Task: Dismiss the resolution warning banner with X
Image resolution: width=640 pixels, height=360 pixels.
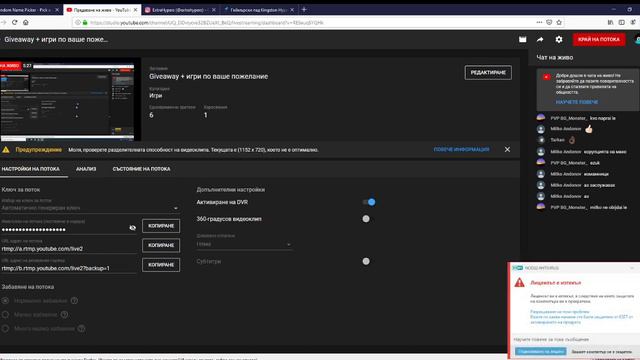Action: [x=507, y=149]
